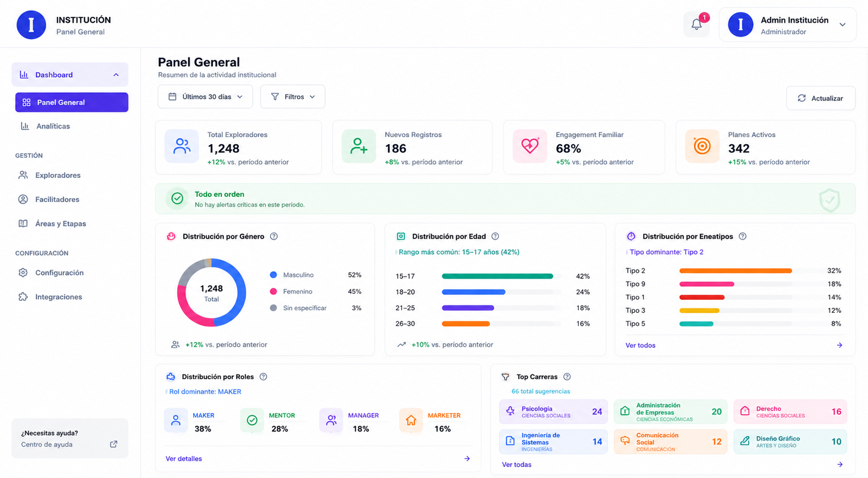The width and height of the screenshot is (868, 478).
Task: Select Integraciones in the sidebar
Action: click(x=59, y=297)
